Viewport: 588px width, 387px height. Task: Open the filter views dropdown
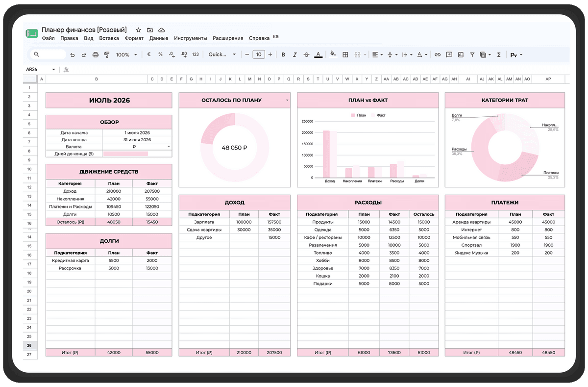click(x=486, y=55)
